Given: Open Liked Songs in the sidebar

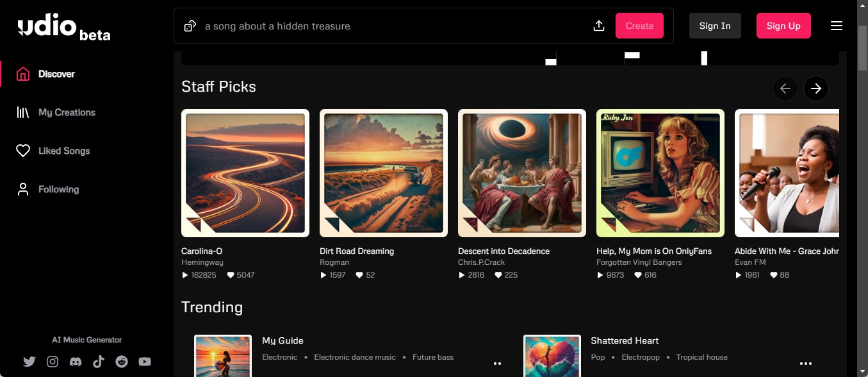Looking at the screenshot, I should pos(64,151).
